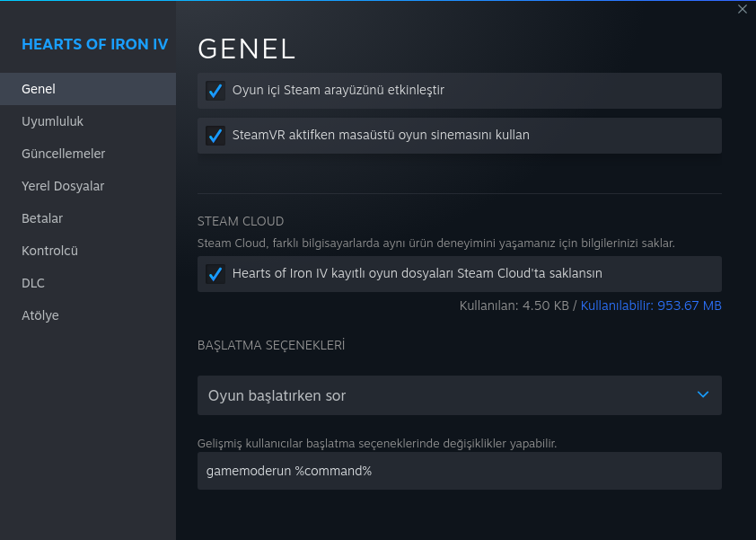Show the Kontrolcü settings
This screenshot has width=756, height=540.
pos(49,251)
